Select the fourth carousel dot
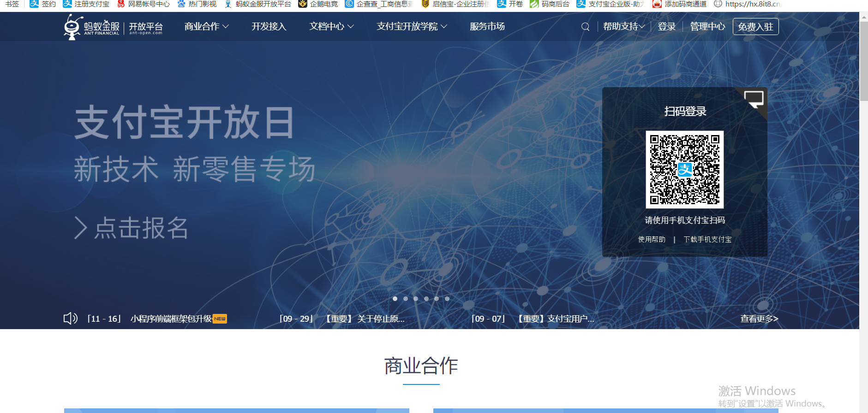 (426, 299)
